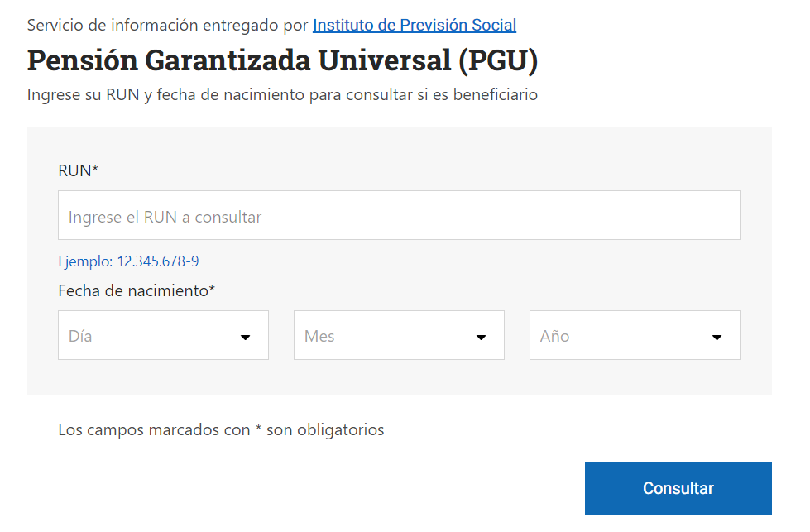Image resolution: width=810 pixels, height=532 pixels.
Task: Click the Fecha de nacimiento label
Action: [136, 290]
